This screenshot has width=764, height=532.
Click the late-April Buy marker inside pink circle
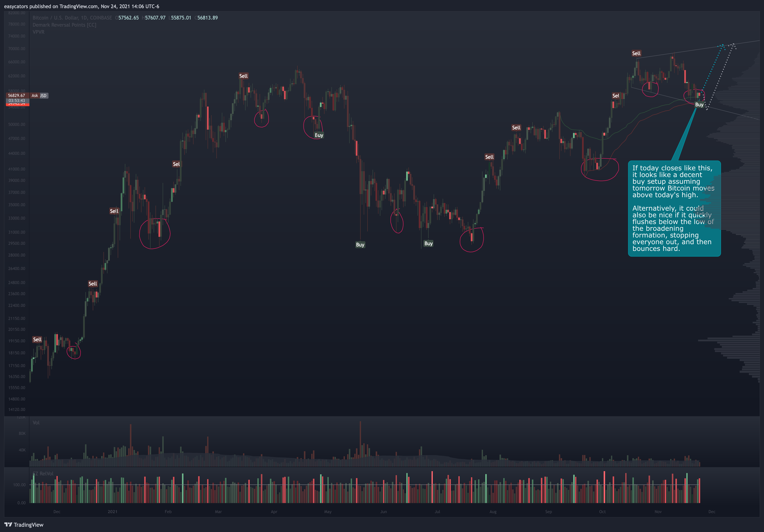point(319,135)
